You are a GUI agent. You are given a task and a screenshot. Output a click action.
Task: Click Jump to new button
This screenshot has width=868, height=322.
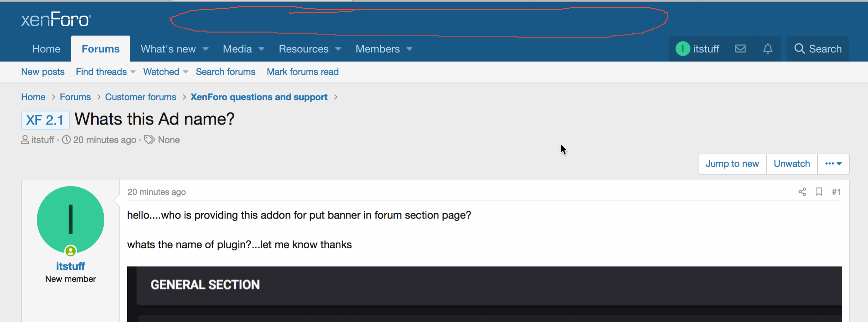point(732,164)
